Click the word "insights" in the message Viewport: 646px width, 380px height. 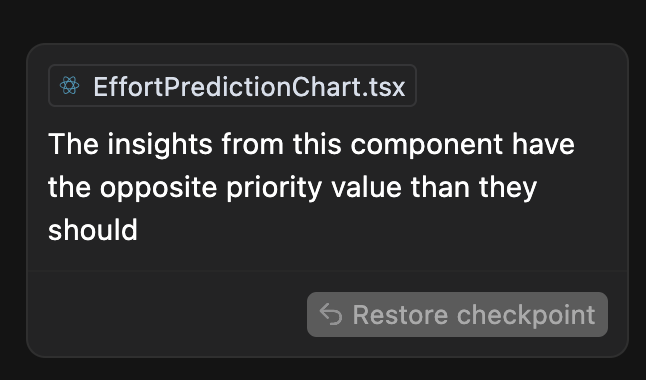[160, 145]
